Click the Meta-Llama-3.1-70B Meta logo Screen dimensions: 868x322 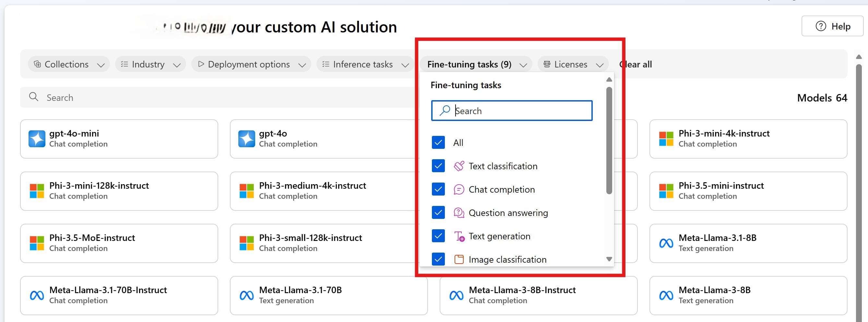point(247,295)
